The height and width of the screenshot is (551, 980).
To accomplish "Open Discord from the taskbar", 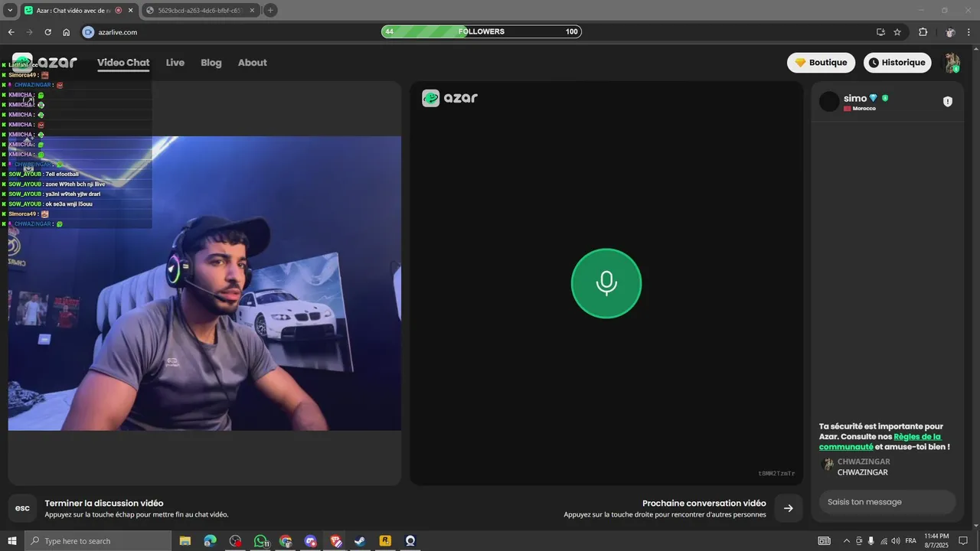I will (x=310, y=541).
